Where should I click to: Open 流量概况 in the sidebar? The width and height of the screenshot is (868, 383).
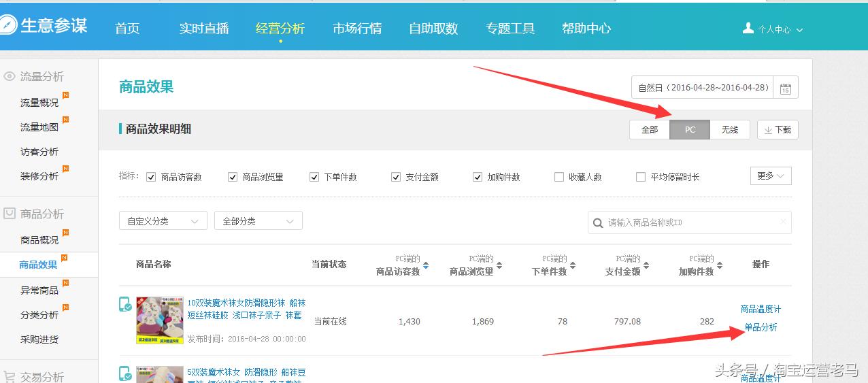[39, 103]
